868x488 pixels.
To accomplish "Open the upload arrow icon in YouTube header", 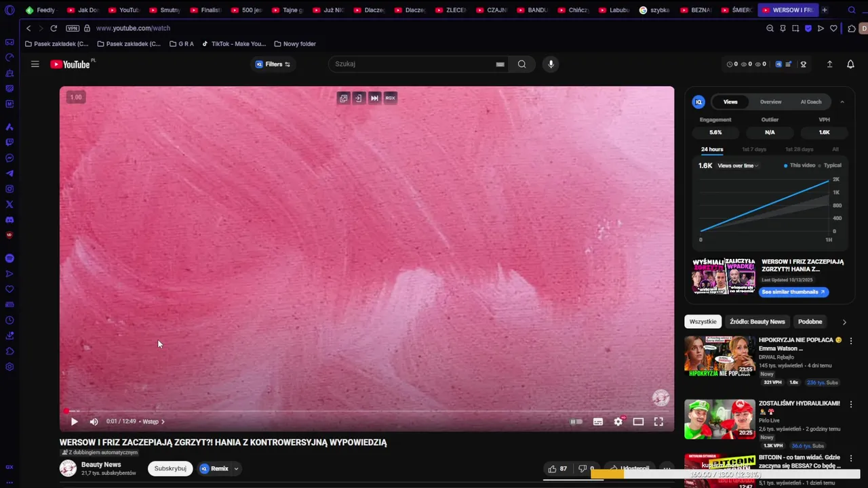I will (829, 64).
